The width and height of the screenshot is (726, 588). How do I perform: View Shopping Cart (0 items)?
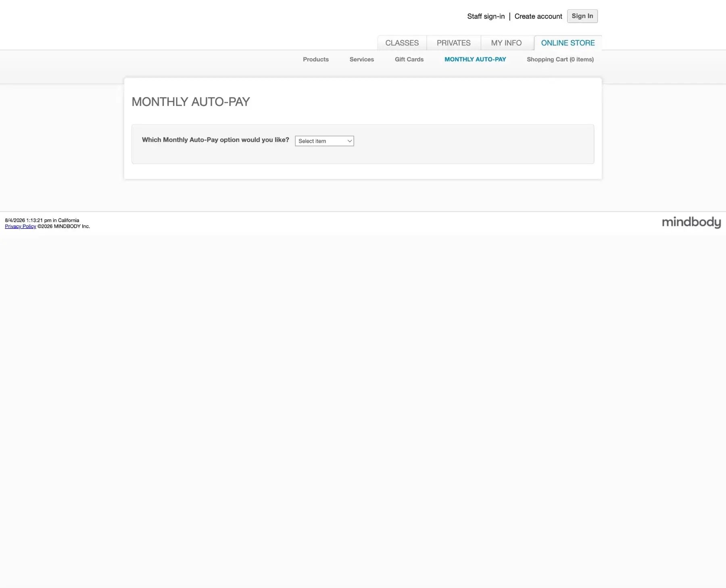click(560, 59)
